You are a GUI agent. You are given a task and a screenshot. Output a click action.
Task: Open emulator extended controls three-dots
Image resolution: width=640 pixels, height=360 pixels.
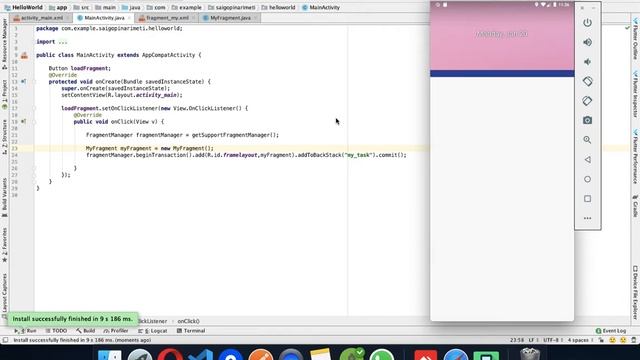(x=587, y=218)
